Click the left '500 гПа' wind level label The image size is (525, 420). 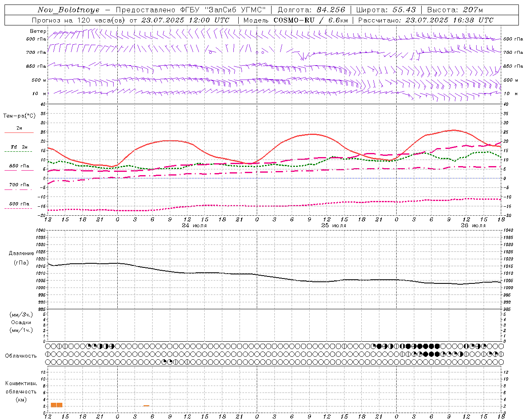36,39
